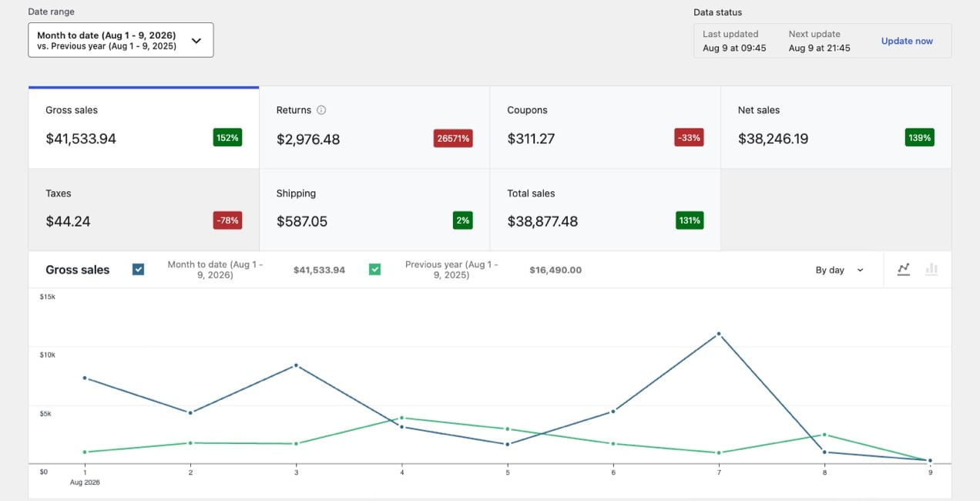Select the Shipping summary card
Screen dimensions: 980x501
coord(374,210)
